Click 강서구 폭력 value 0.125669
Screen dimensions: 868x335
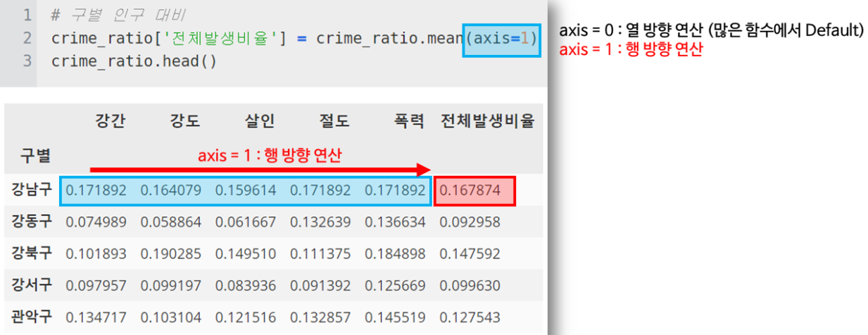pyautogui.click(x=395, y=286)
